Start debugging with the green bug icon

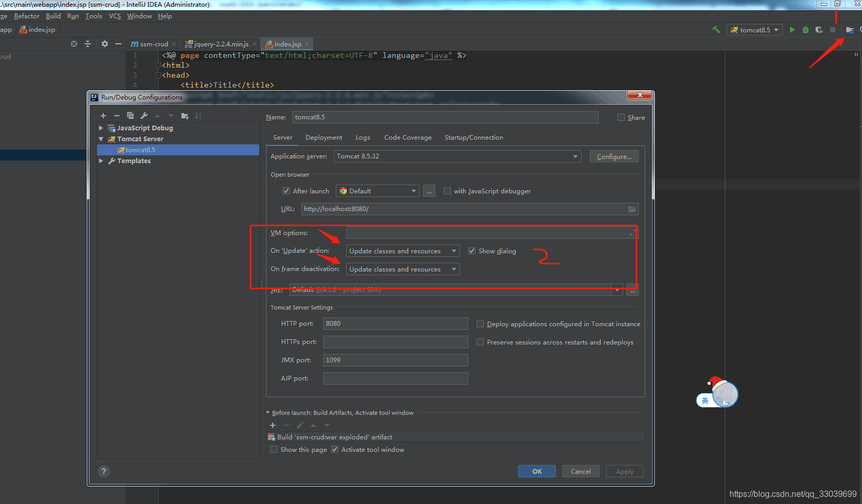tap(806, 30)
